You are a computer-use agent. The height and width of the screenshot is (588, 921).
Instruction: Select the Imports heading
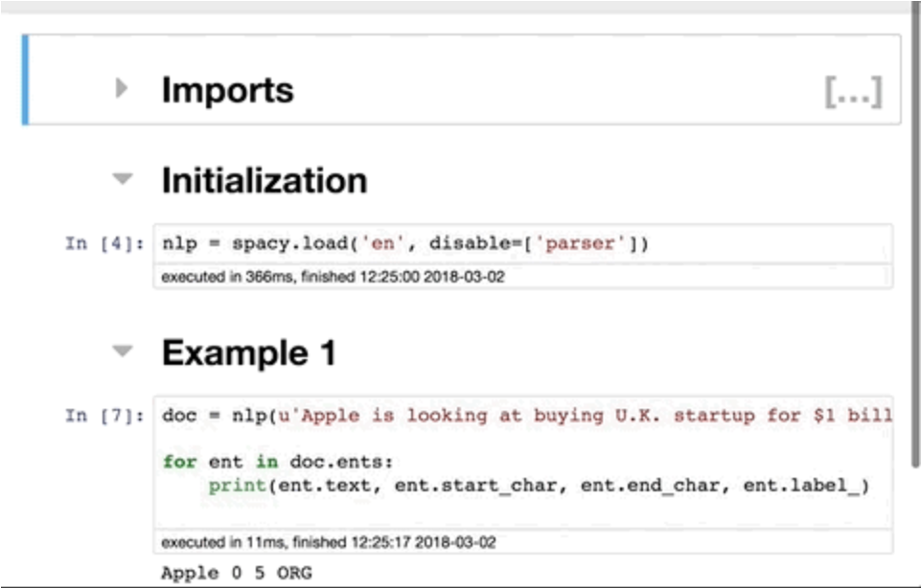pyautogui.click(x=227, y=90)
